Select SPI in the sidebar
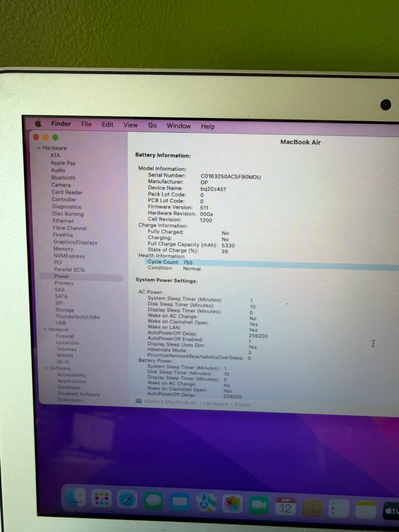The height and width of the screenshot is (532, 399). click(59, 303)
